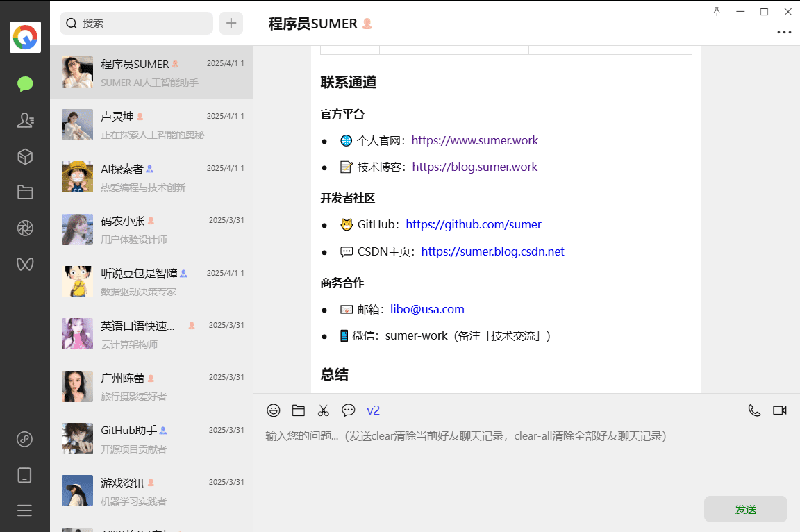Open more options three dots menu
This screenshot has height=532, width=800.
coord(784,32)
